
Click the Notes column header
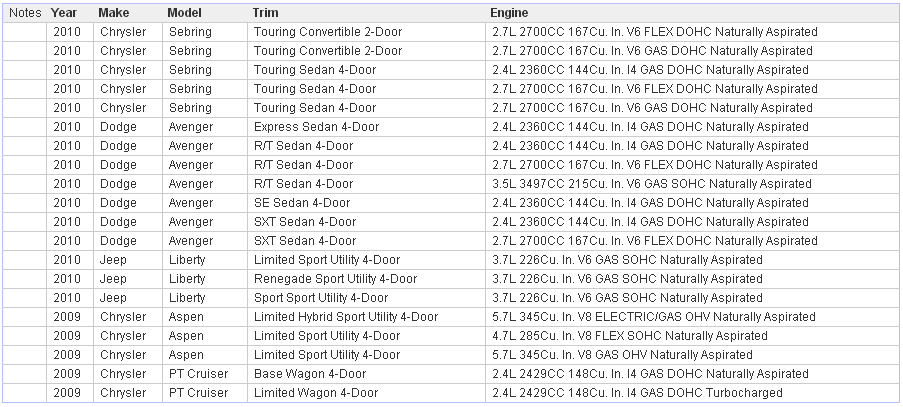click(x=25, y=13)
